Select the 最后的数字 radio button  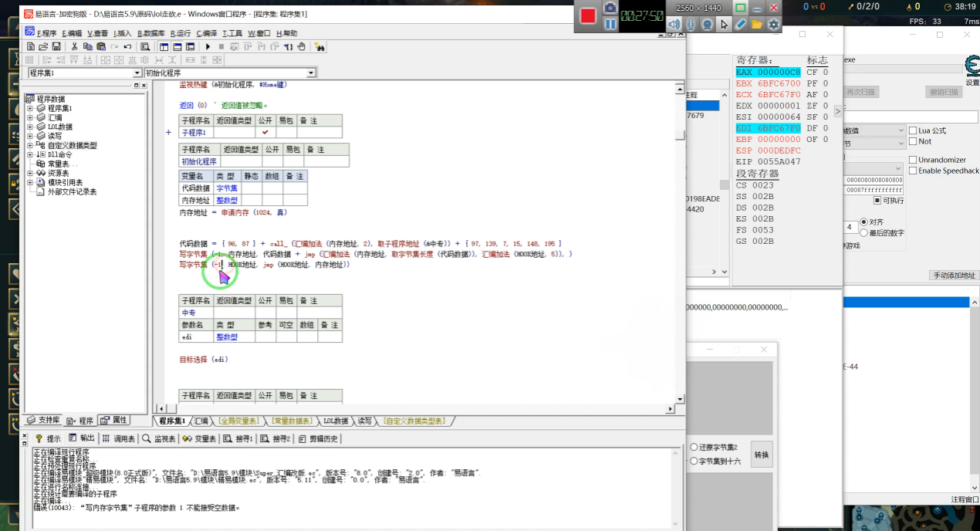point(863,232)
